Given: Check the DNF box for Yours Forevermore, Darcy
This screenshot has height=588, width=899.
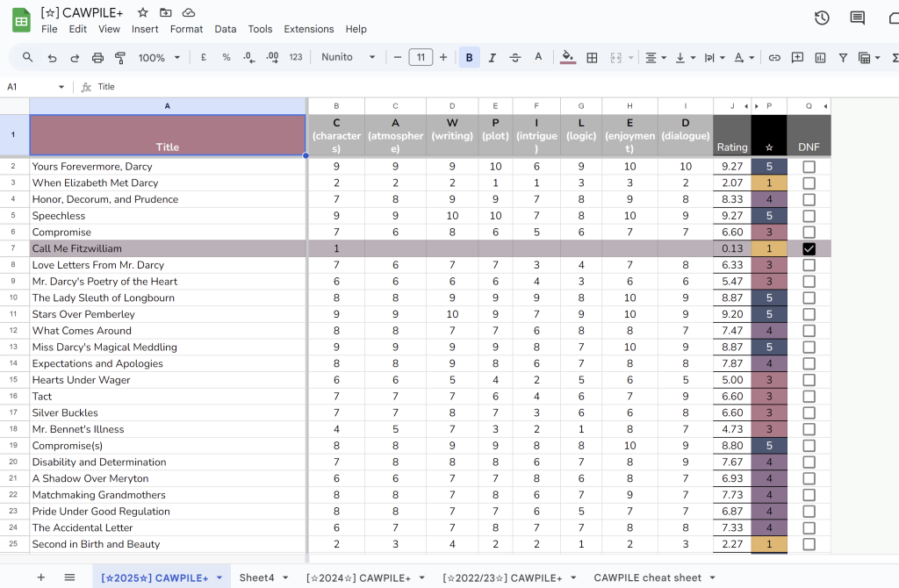Looking at the screenshot, I should pos(809,167).
